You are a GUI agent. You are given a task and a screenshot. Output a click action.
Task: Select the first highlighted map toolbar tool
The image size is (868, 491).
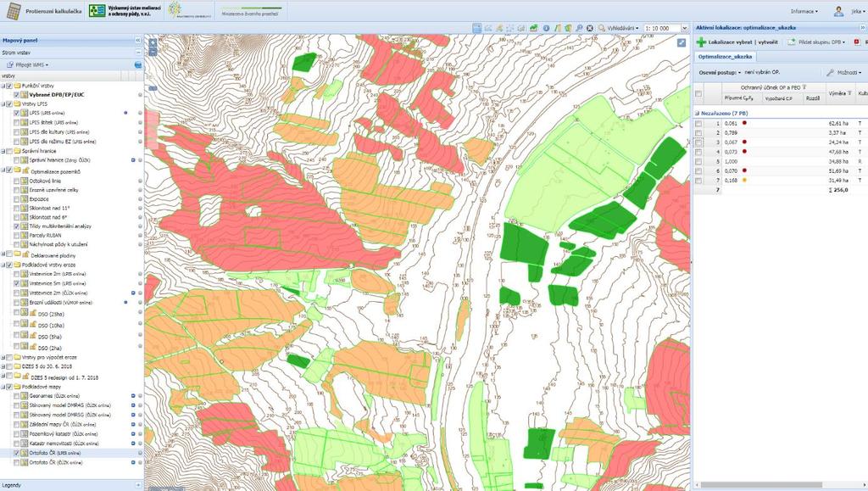point(476,28)
